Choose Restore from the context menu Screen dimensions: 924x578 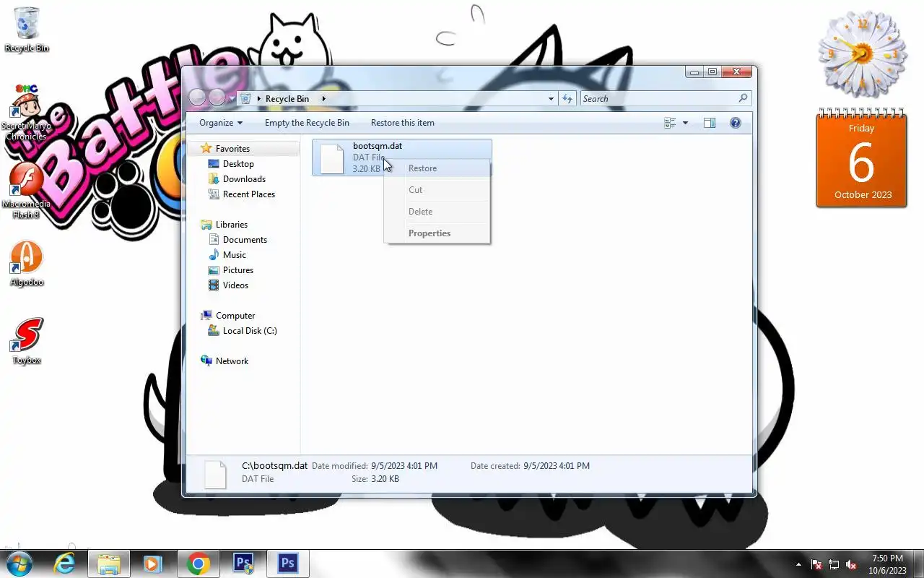tap(437, 168)
